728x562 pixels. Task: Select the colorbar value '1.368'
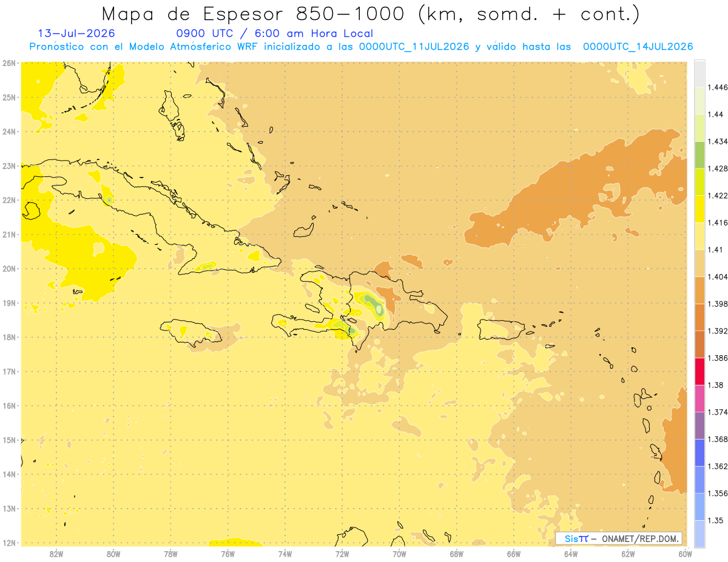pyautogui.click(x=718, y=439)
